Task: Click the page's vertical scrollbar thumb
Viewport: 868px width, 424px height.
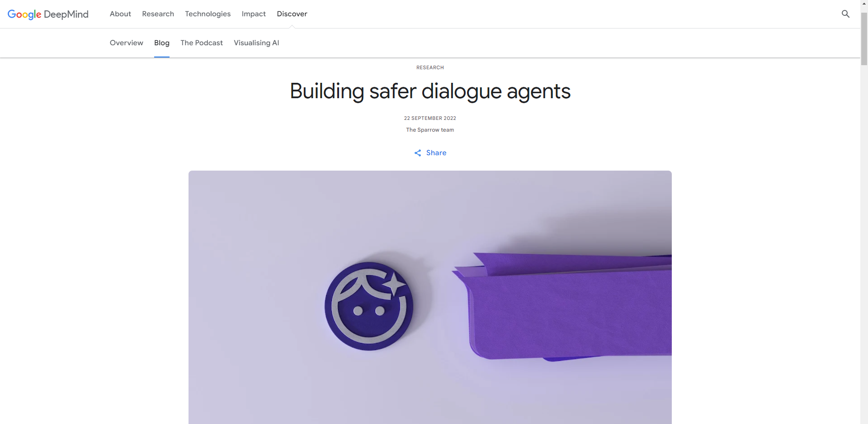Action: coord(864,39)
